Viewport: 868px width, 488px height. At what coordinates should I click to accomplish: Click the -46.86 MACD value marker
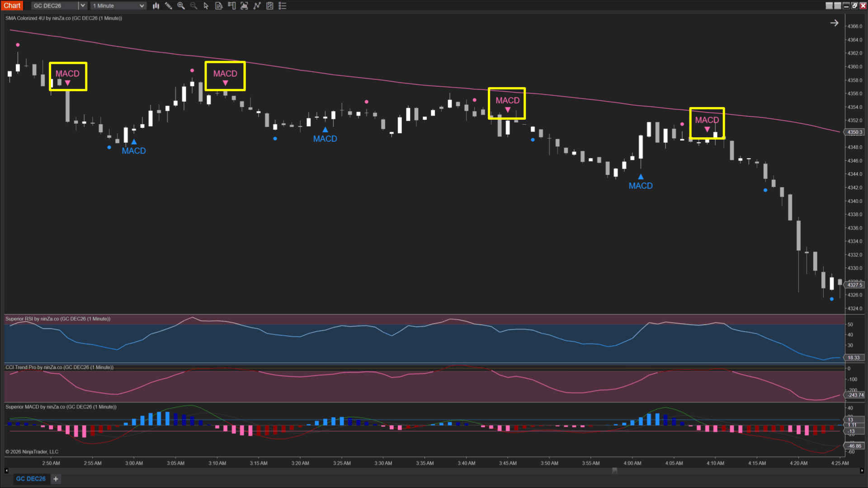click(x=855, y=446)
